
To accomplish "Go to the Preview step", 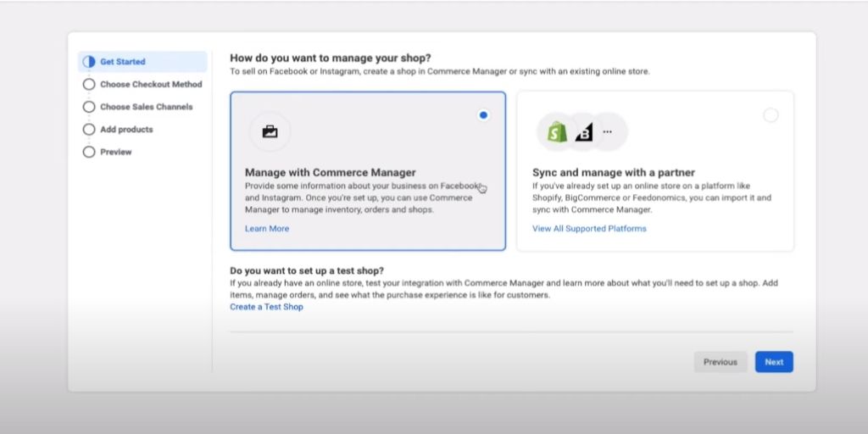I will (115, 152).
